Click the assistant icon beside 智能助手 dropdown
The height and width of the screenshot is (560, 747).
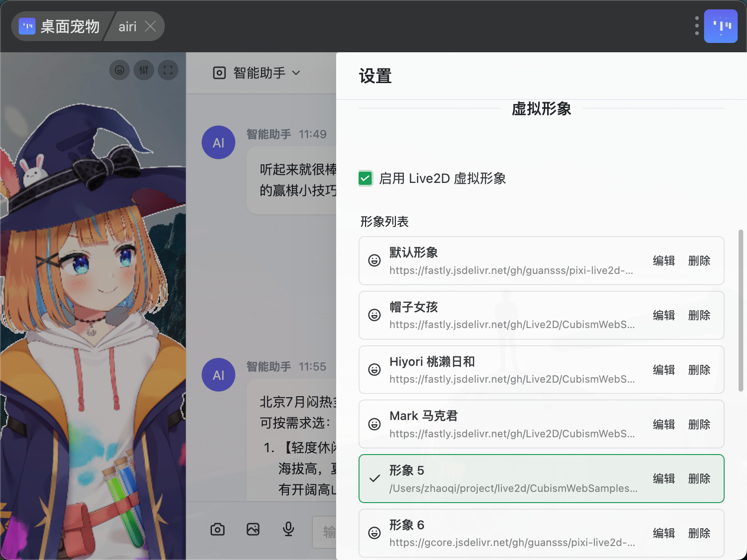[x=219, y=73]
